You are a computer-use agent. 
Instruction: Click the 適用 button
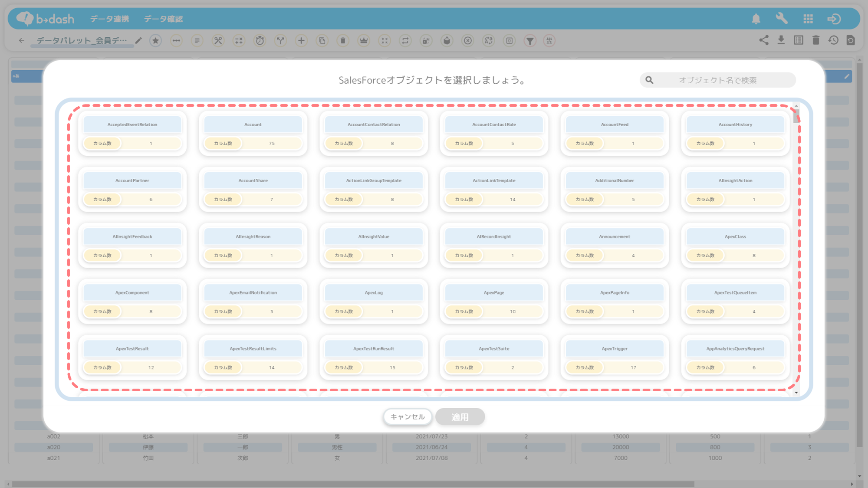point(460,417)
